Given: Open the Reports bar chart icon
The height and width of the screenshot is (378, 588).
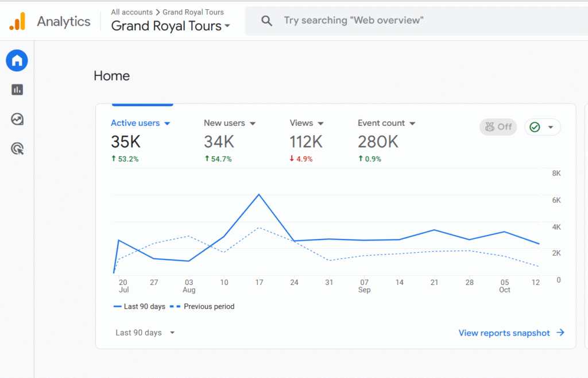Looking at the screenshot, I should (x=17, y=90).
